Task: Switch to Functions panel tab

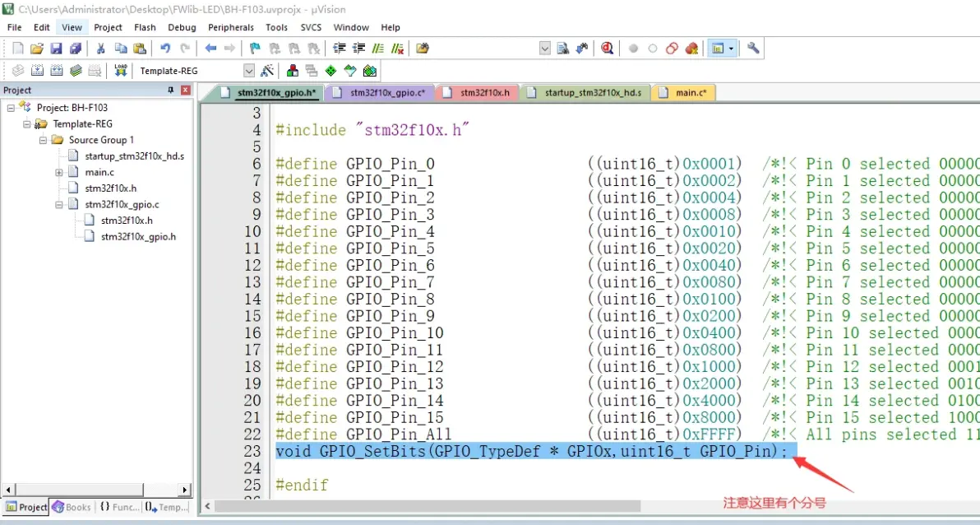Action: [x=118, y=507]
